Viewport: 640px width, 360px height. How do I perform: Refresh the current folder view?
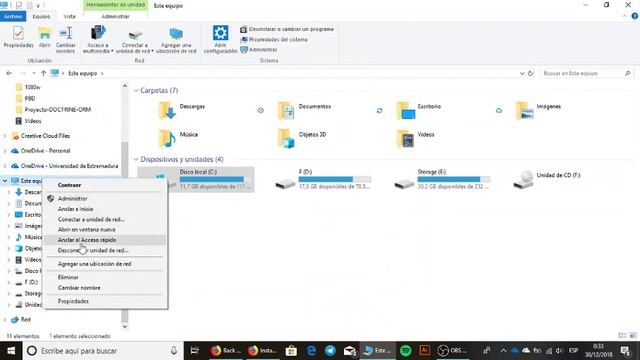click(531, 73)
